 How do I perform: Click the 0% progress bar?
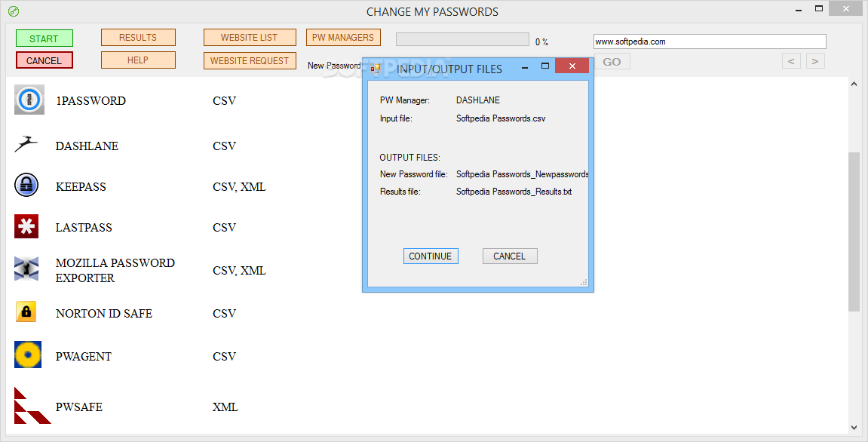(x=462, y=39)
